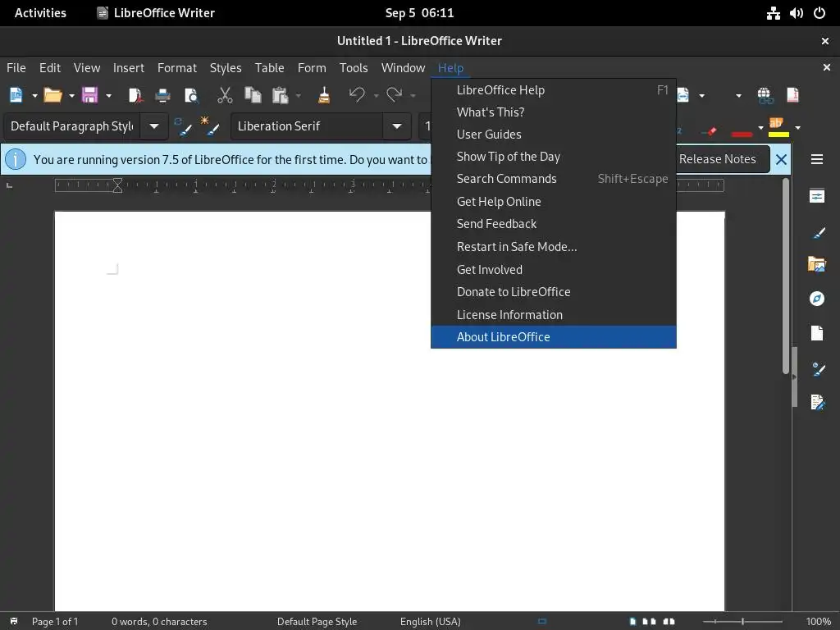This screenshot has width=840, height=630.
Task: Click Update Selected Style icon
Action: pyautogui.click(x=183, y=126)
